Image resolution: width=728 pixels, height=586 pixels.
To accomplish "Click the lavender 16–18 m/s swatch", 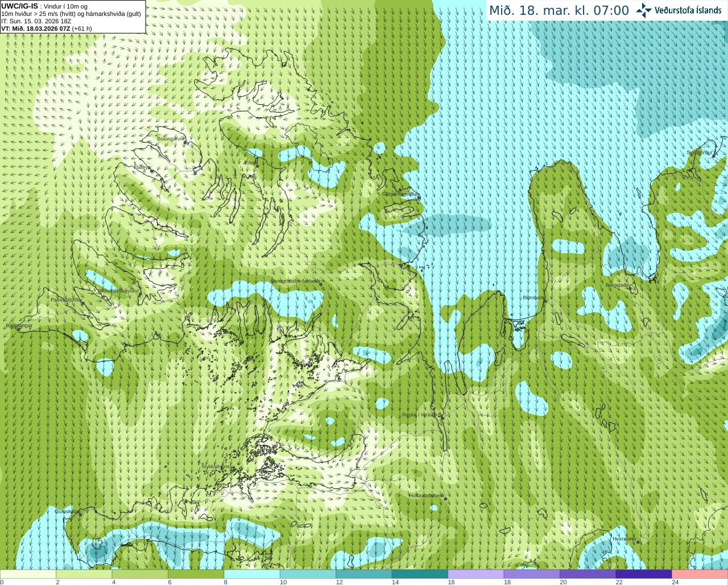I will [x=476, y=574].
